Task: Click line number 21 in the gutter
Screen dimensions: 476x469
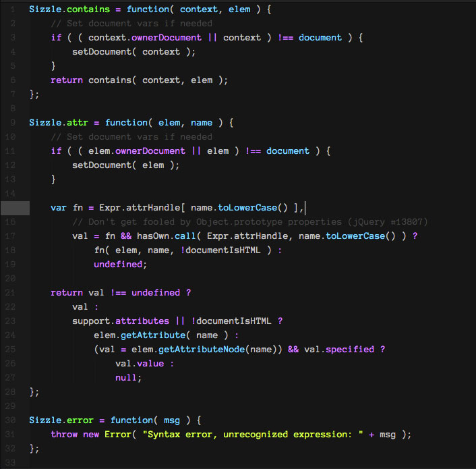Action: pos(10,293)
